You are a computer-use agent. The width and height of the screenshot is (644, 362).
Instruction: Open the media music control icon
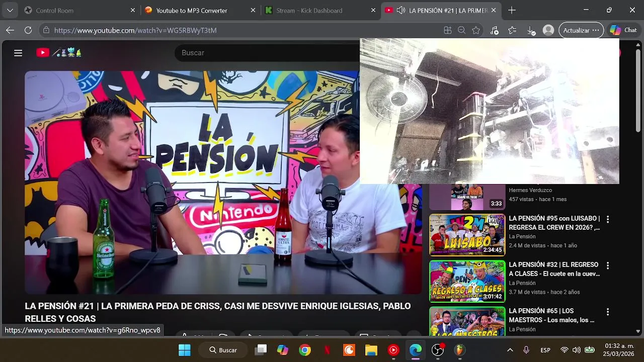click(x=494, y=30)
